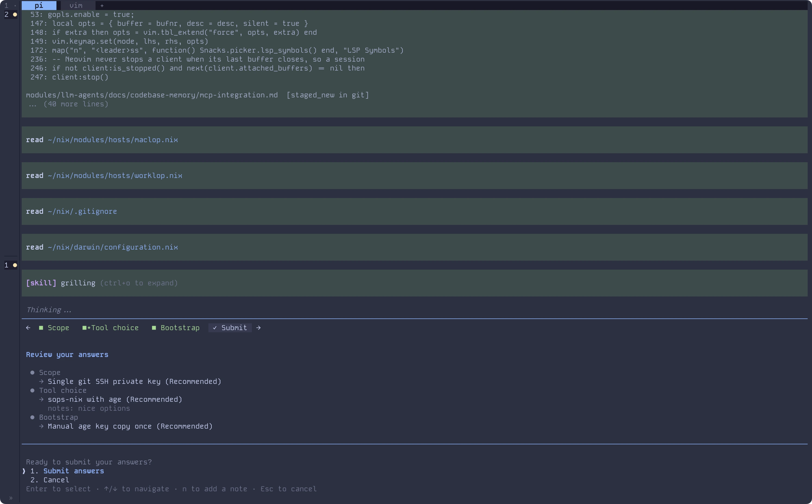This screenshot has width=812, height=504.
Task: Open a new tab with the plus icon
Action: pos(102,6)
